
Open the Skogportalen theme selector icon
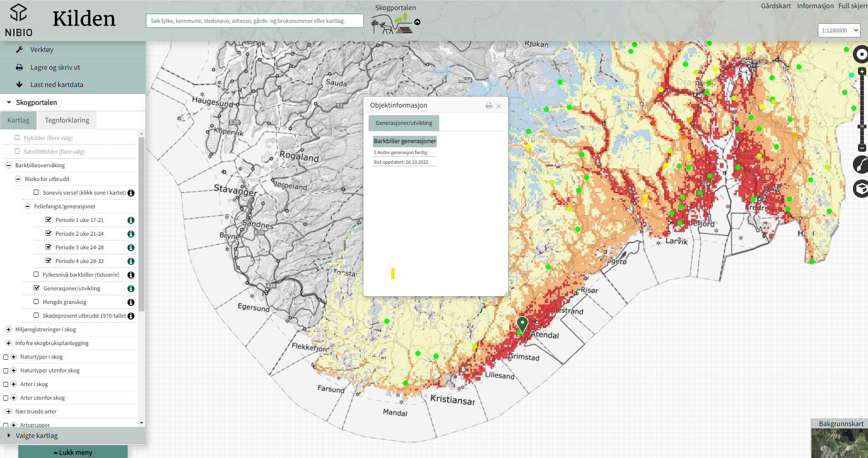click(x=393, y=24)
